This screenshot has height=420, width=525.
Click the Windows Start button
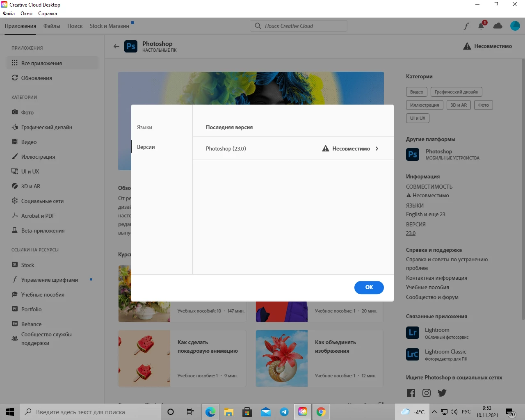(x=10, y=412)
